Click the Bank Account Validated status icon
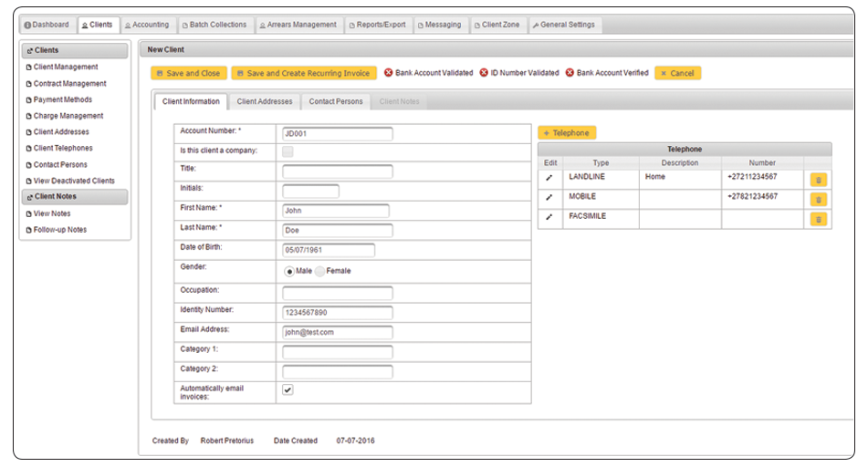 (388, 73)
